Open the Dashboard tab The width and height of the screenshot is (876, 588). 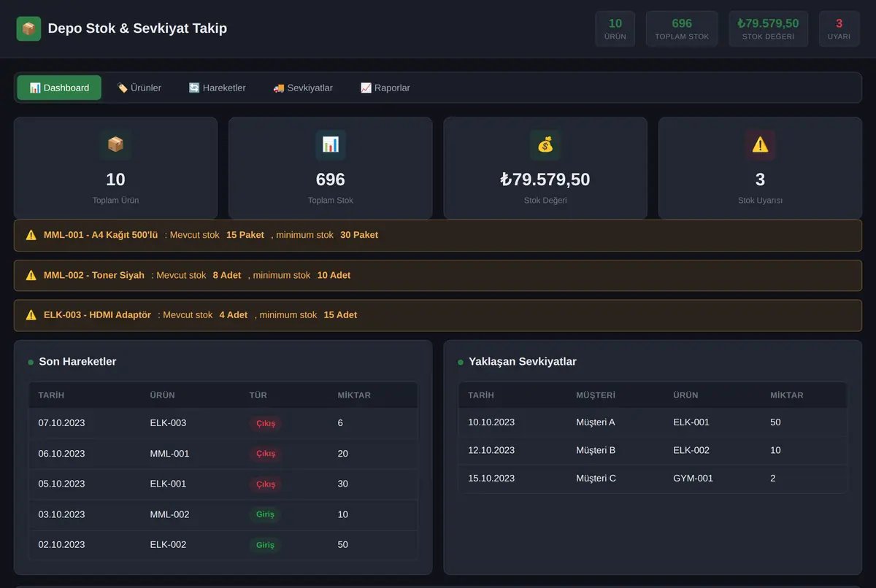point(59,88)
